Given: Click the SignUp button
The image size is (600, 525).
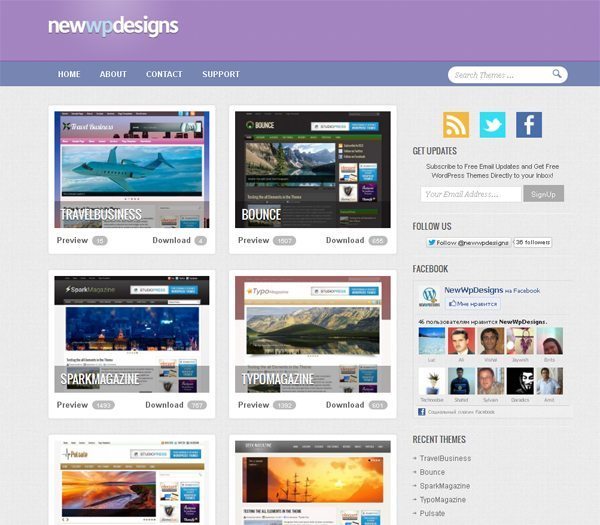Looking at the screenshot, I should click(x=543, y=194).
